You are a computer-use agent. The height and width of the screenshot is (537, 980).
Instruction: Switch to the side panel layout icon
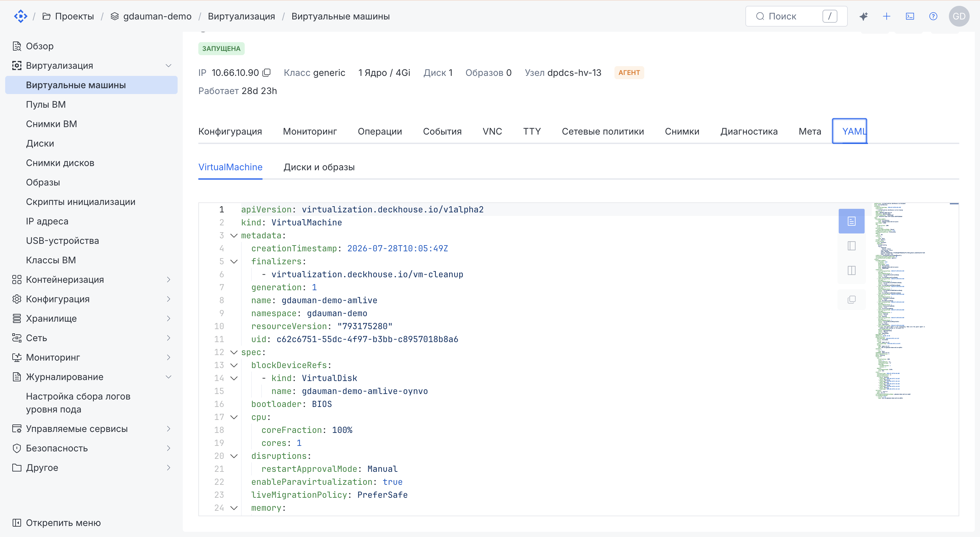[851, 246]
